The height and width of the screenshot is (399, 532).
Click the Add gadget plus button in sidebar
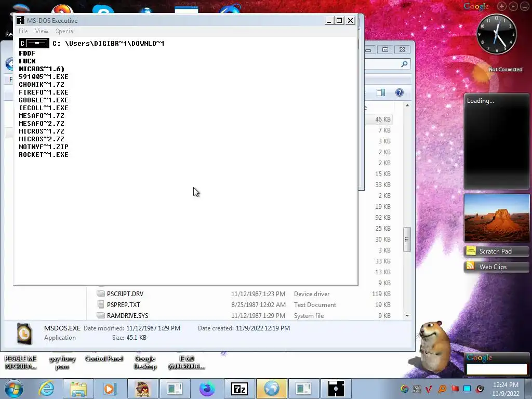(502, 6)
